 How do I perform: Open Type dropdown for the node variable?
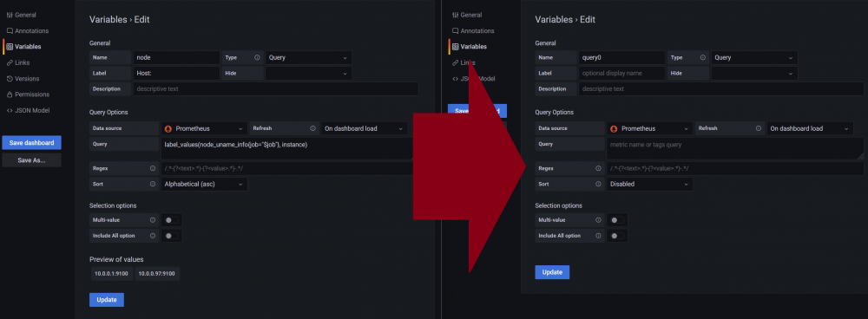click(308, 57)
